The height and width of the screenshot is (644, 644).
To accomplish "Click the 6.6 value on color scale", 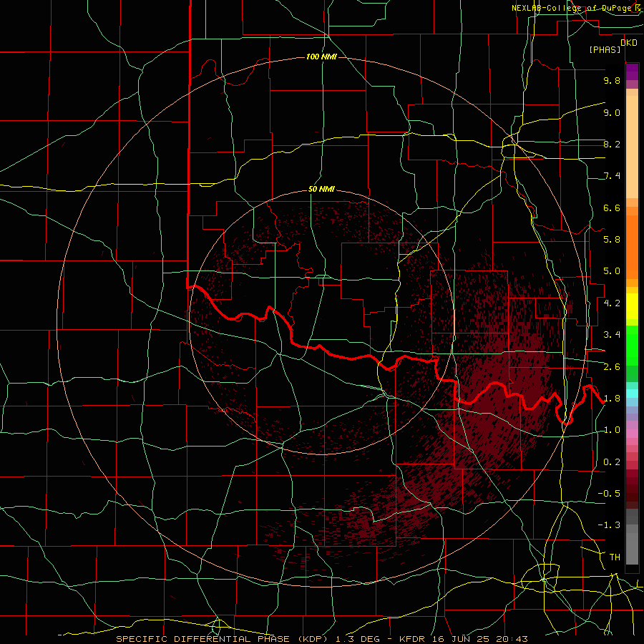I will 612,208.
